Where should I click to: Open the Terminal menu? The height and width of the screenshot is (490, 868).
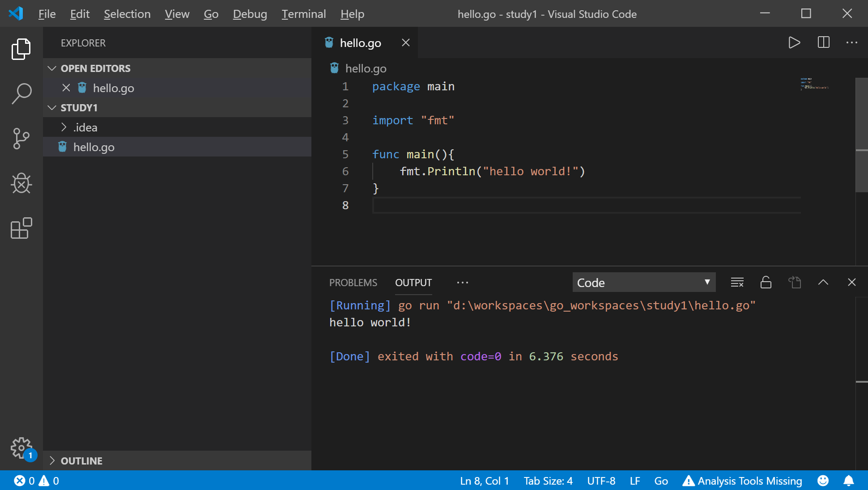(303, 14)
